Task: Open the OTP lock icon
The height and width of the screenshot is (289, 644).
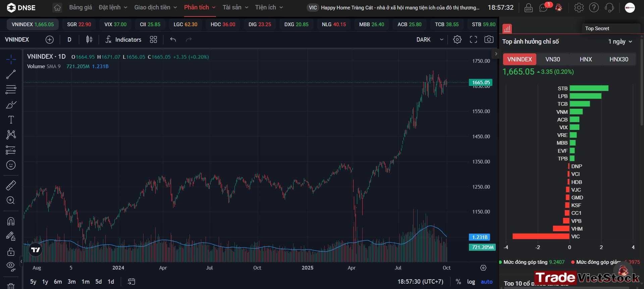Action: pyautogui.click(x=529, y=8)
